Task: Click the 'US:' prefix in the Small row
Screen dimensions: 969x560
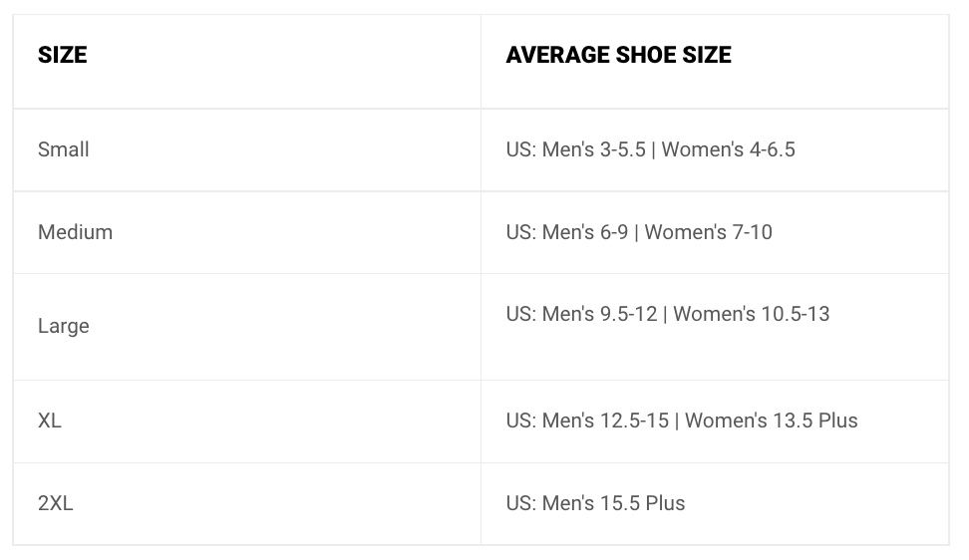Action: tap(521, 149)
